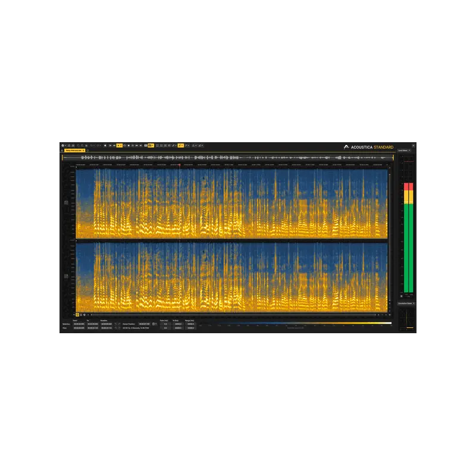Click the last toolbar tool icon
476x476 pixels.
200,146
